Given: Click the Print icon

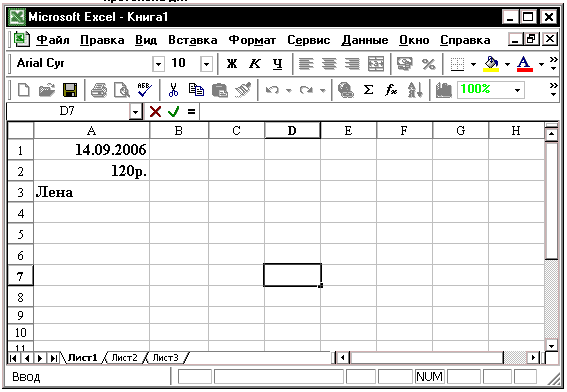Looking at the screenshot, I should pos(99,90).
